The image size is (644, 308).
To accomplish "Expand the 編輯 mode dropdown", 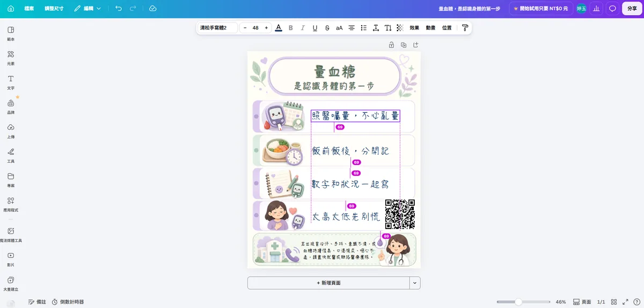I will (88, 9).
